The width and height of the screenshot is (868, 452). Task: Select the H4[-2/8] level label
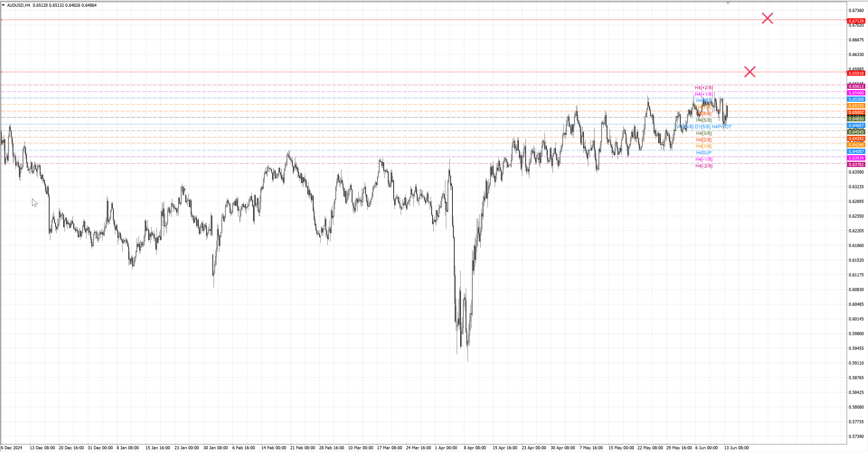pyautogui.click(x=704, y=166)
